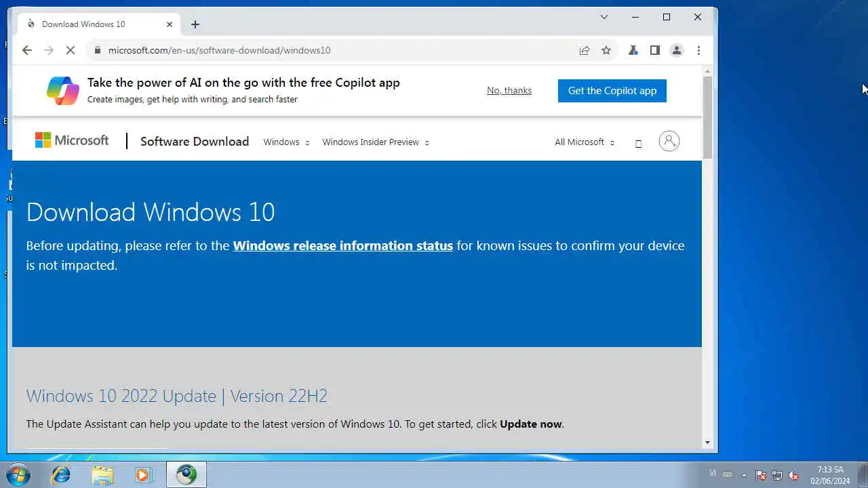Screen dimensions: 868x488
Task: Launch Windows Media Player from taskbar
Action: tap(143, 474)
